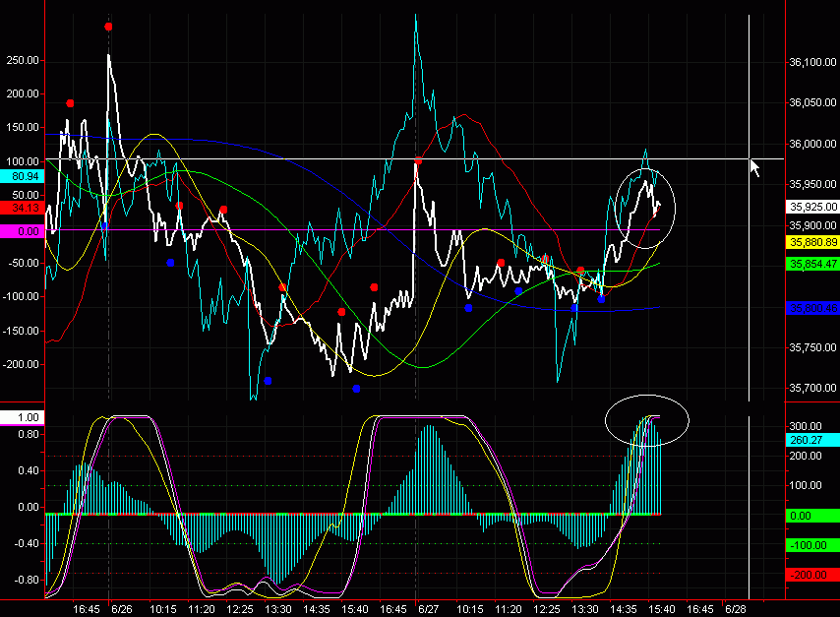
Task: Click the 250.00 left axis label
Action: coord(23,60)
